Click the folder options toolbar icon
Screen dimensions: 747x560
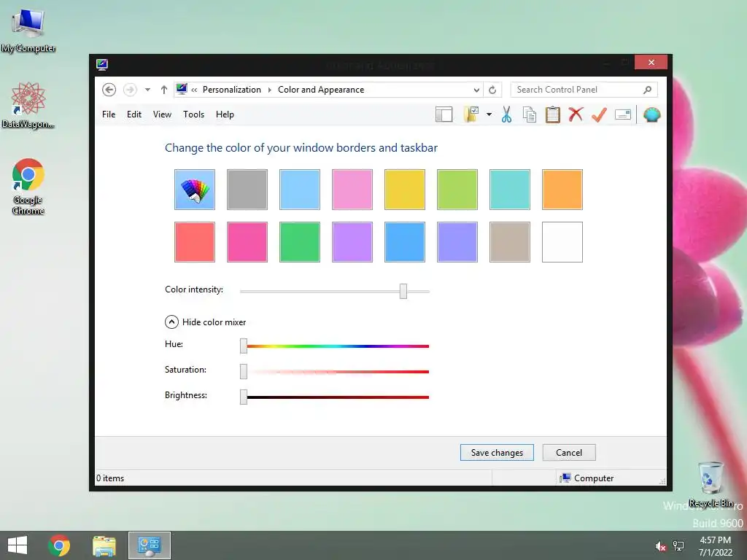(x=471, y=114)
